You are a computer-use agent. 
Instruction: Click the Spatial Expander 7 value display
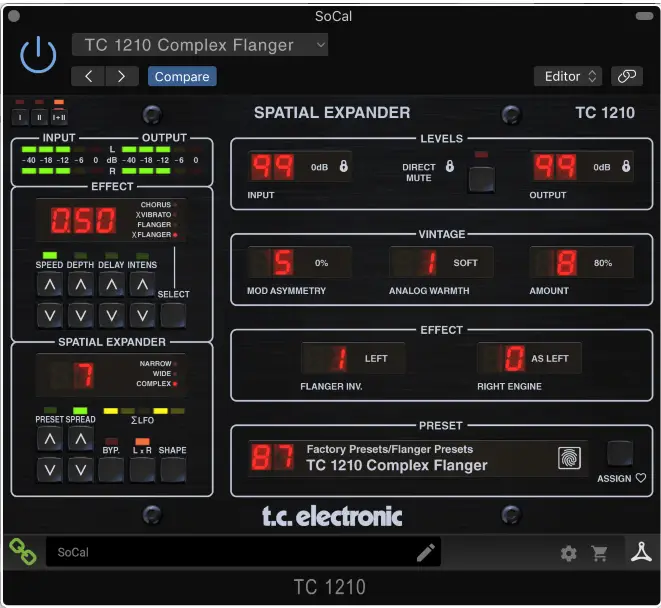tap(83, 375)
